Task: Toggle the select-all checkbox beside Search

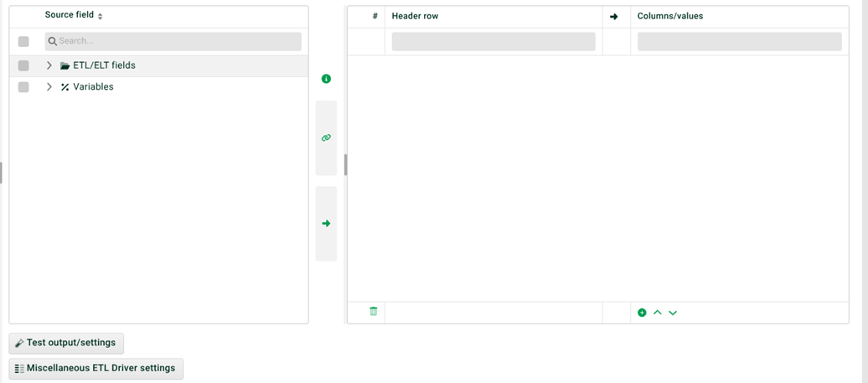Action: coord(23,42)
